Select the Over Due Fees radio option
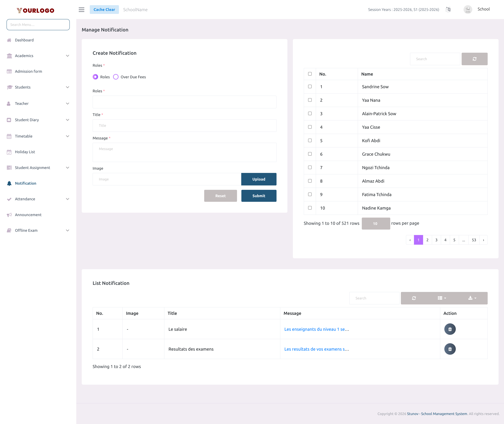 point(116,77)
